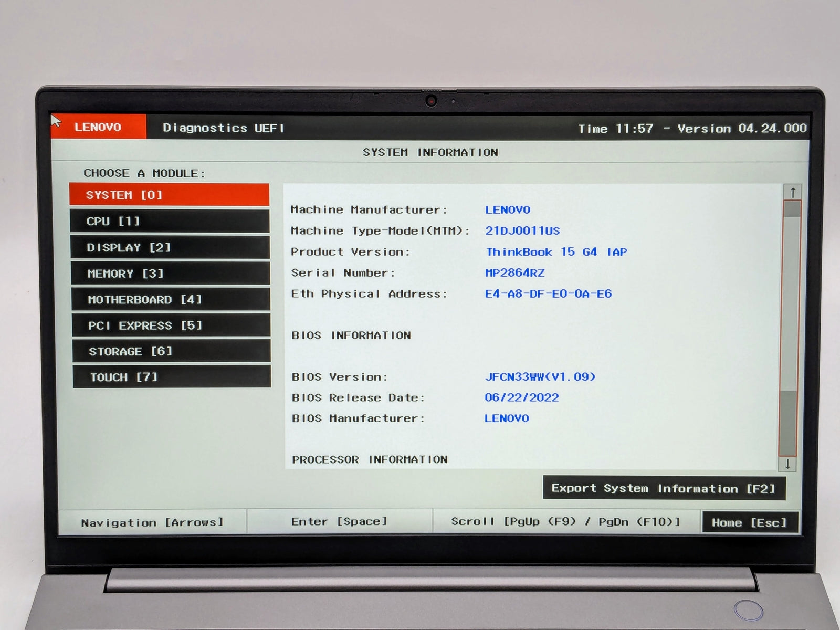840x630 pixels.
Task: Click the Navigation [Arrows] hint
Action: click(x=152, y=522)
